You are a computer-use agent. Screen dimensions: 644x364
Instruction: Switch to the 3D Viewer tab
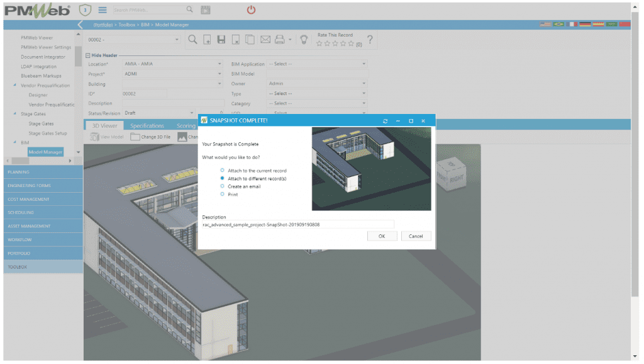point(105,125)
